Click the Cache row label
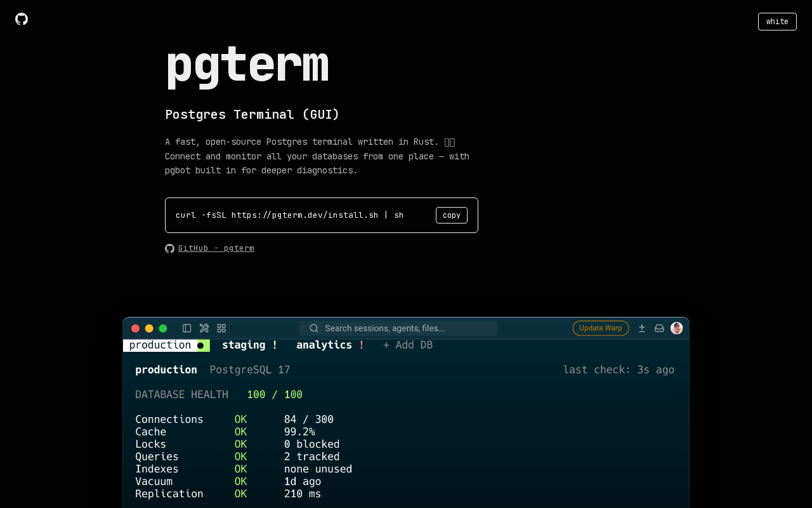 coord(151,432)
